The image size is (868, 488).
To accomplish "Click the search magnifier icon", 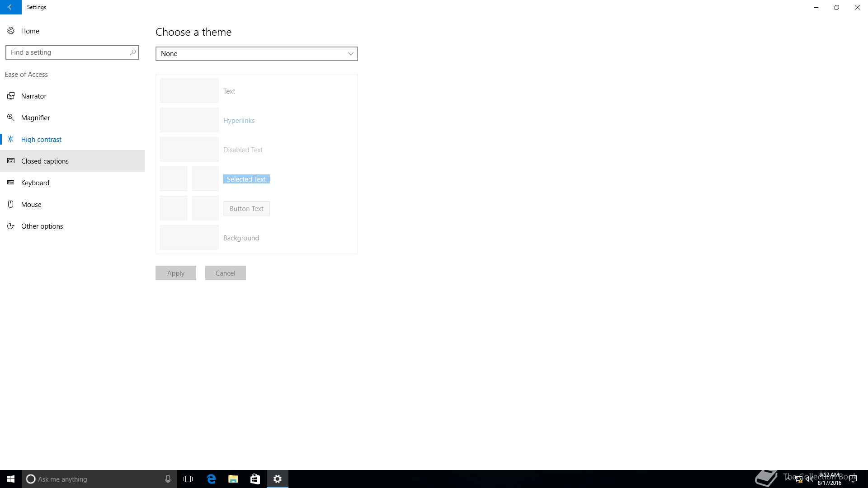I will (x=133, y=52).
